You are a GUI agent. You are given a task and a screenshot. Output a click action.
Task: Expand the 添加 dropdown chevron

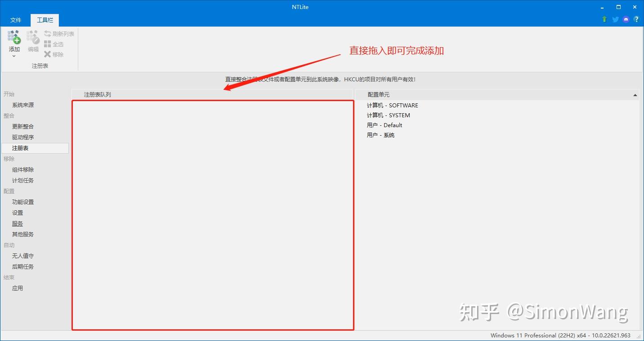pos(14,55)
